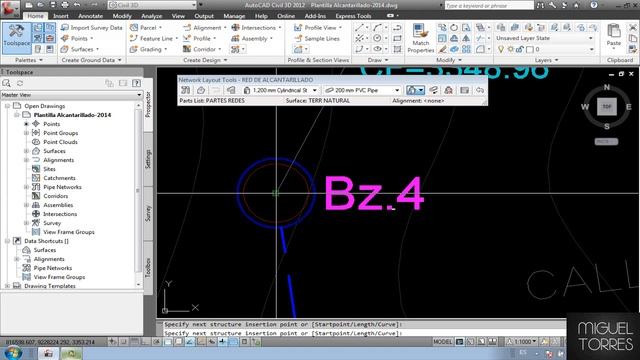Open the Analyze ribbon tab
This screenshot has width=640, height=360.
[151, 16]
